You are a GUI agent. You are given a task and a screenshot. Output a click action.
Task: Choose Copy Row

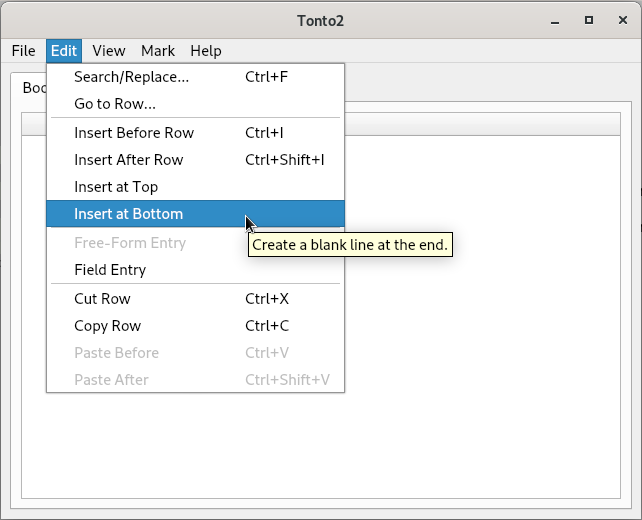pyautogui.click(x=107, y=326)
